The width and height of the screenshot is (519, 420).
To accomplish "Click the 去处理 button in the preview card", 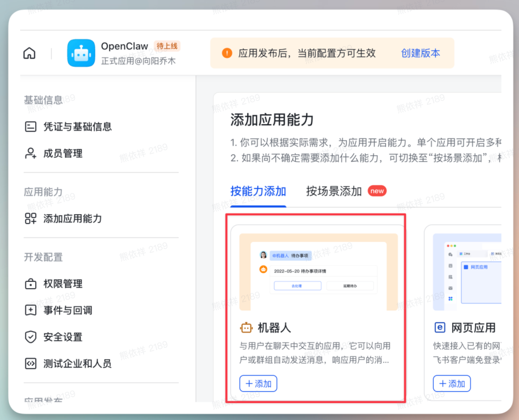I will coord(297,286).
